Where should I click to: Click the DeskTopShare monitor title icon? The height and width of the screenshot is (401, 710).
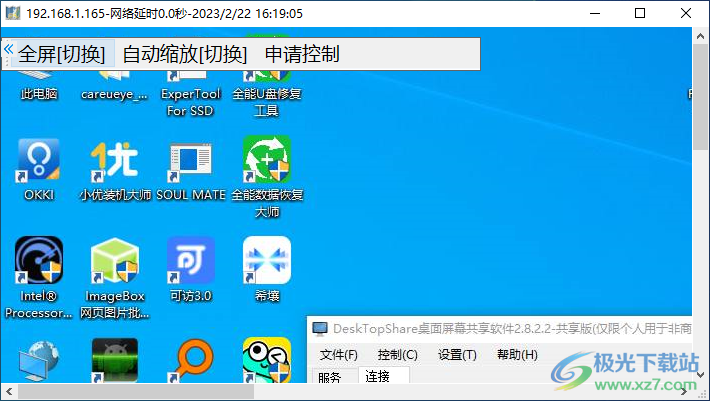(x=320, y=329)
